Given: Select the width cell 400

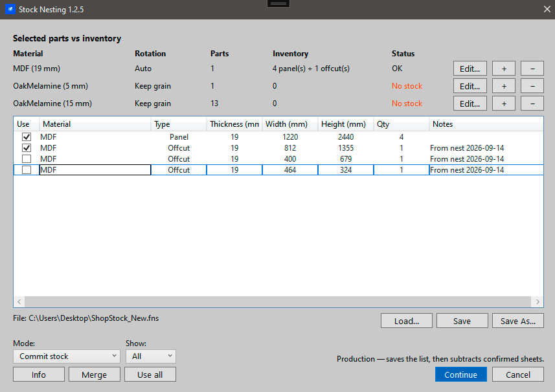Looking at the screenshot, I should 290,158.
